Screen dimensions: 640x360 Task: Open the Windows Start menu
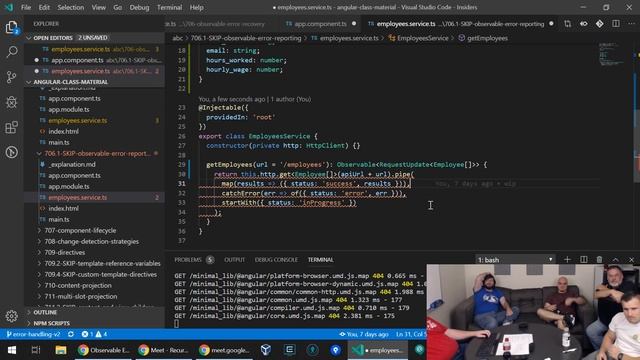(x=11, y=350)
